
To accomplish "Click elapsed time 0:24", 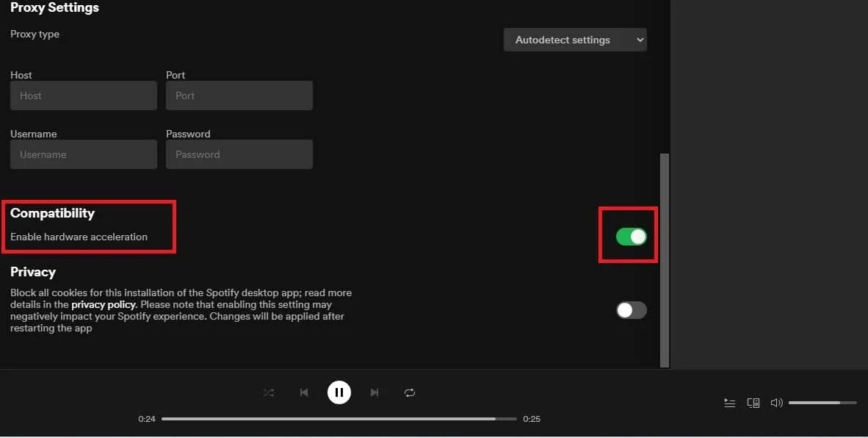I will pos(147,419).
